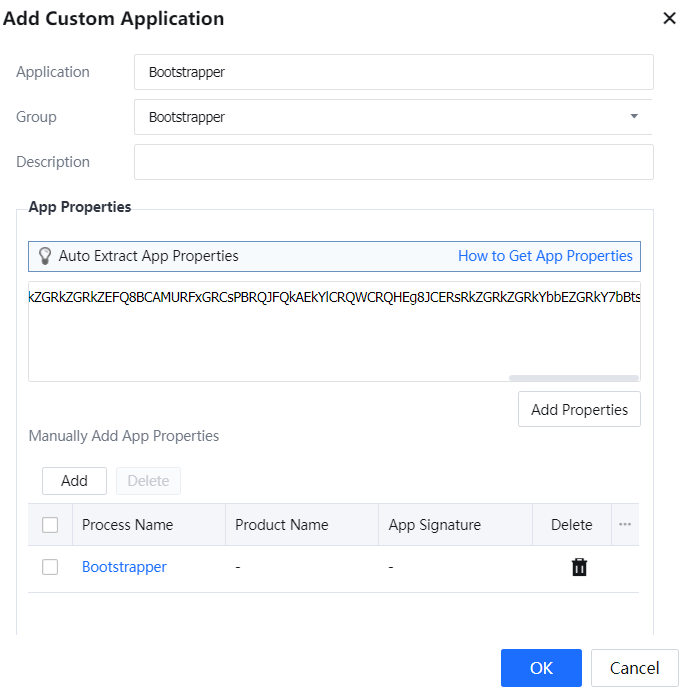This screenshot has height=695, width=690.
Task: Click the App Signature column header
Action: click(434, 525)
